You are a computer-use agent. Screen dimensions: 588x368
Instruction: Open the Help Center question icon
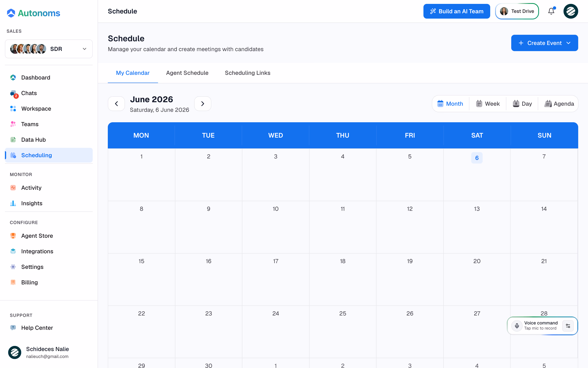13,328
